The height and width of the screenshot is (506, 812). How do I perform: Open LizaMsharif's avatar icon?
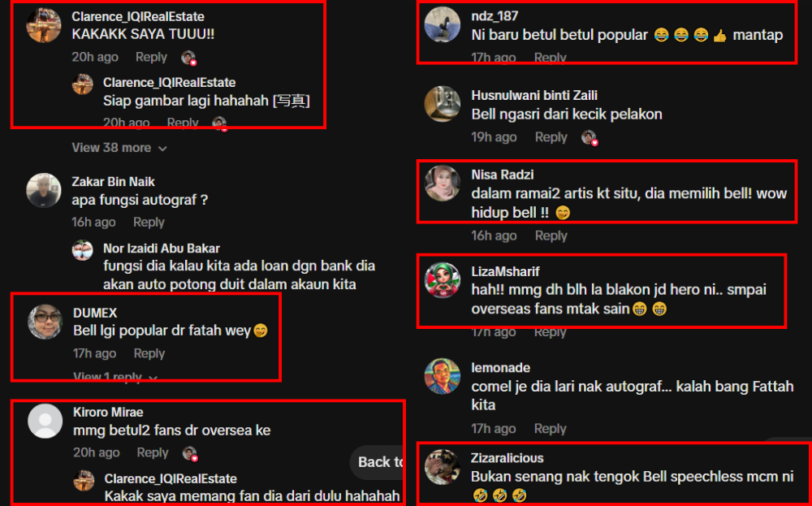(x=443, y=280)
